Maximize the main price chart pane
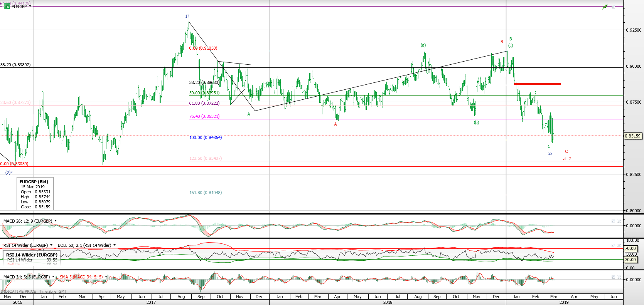This screenshot has width=644, height=305. 613,7
